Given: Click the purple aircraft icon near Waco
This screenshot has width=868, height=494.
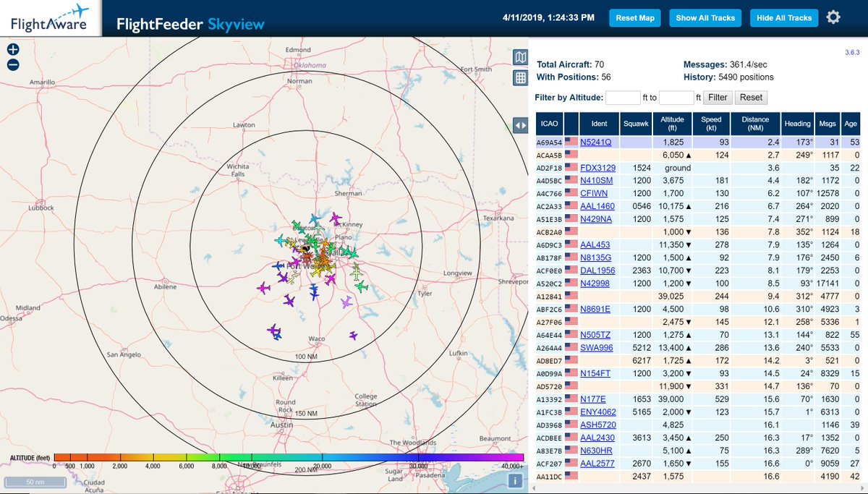Looking at the screenshot, I should pos(353,335).
